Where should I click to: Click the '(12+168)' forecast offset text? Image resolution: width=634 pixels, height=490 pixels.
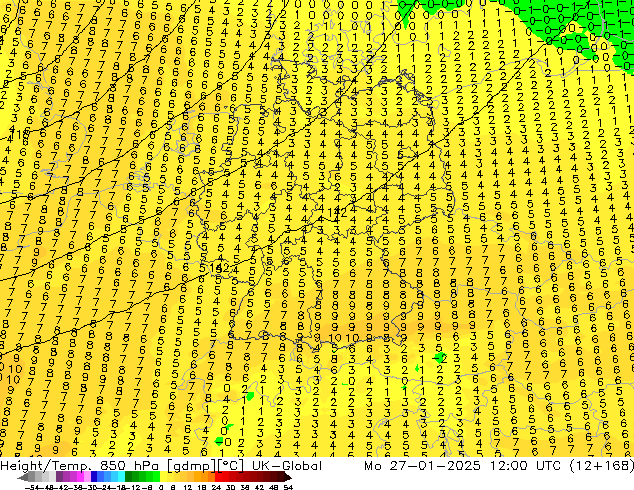point(602,466)
